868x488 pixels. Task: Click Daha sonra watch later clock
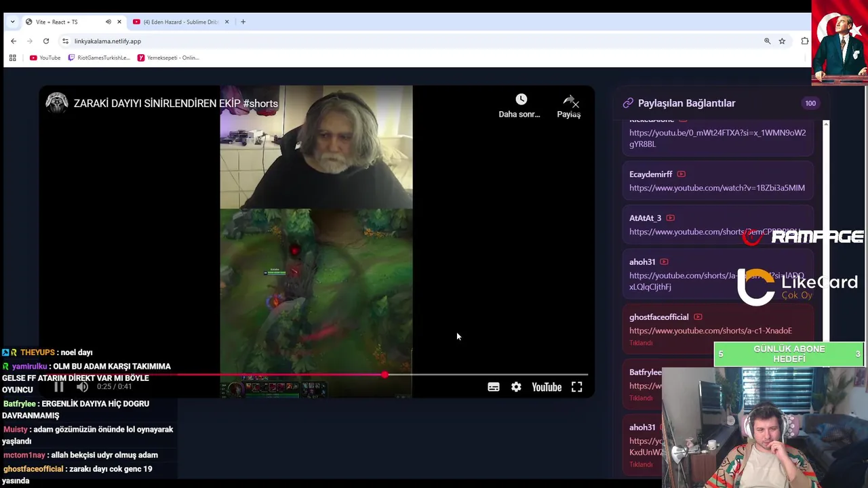[x=520, y=100]
